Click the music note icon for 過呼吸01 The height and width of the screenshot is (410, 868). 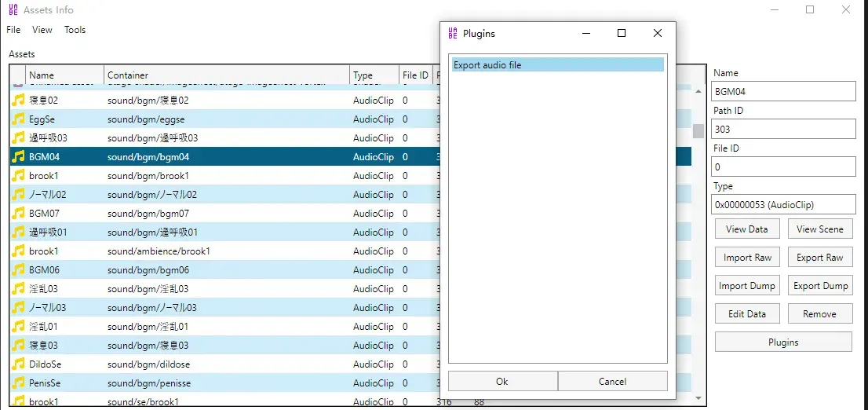pyautogui.click(x=19, y=232)
